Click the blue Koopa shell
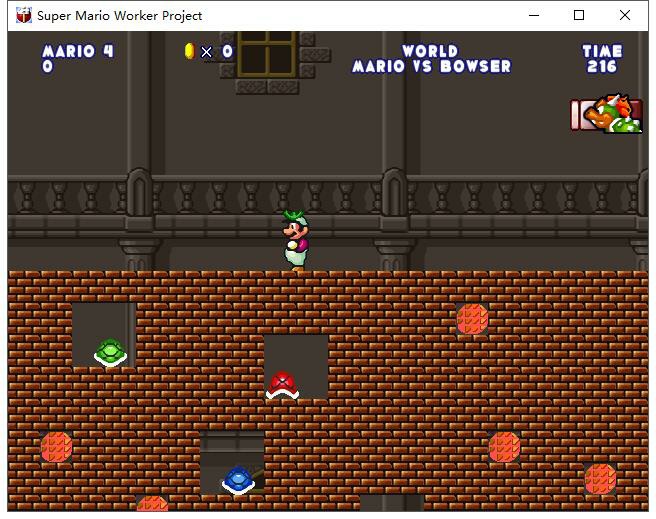This screenshot has height=519, width=656. [238, 480]
